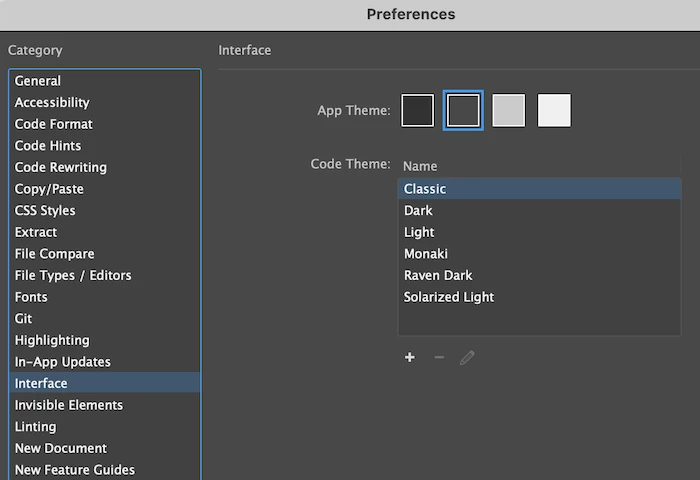The image size is (700, 480).
Task: Select the darkest app theme swatch
Action: (x=418, y=110)
